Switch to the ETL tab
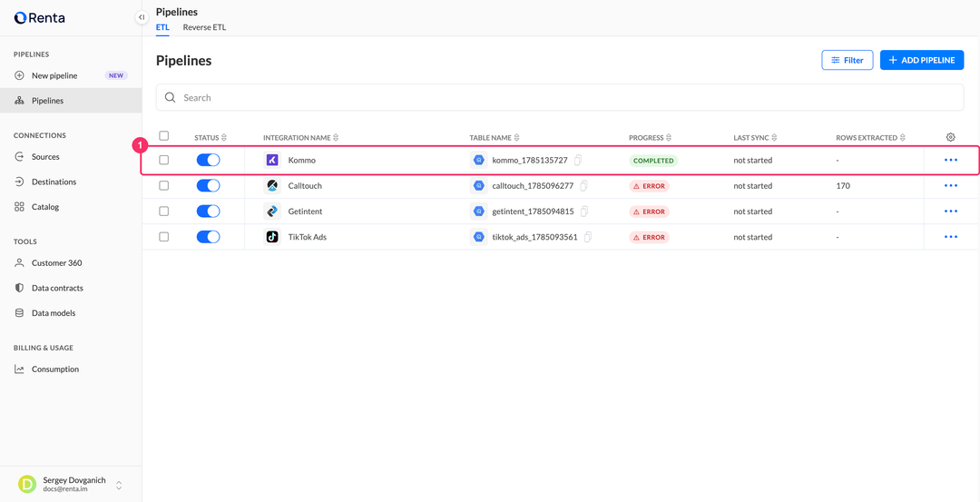Viewport: 980px width, 502px height. [162, 27]
